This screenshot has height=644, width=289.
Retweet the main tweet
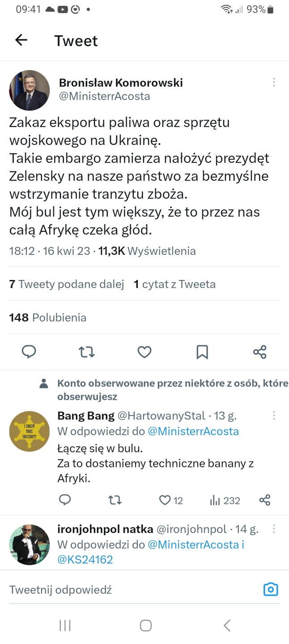[87, 352]
